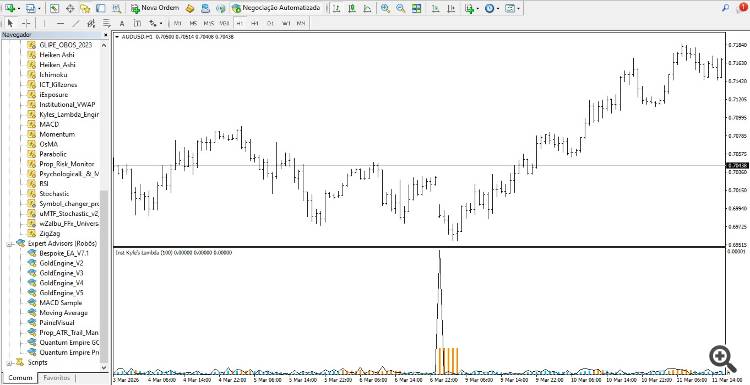The image size is (750, 385).
Task: Zoom out the chart
Action: [x=400, y=8]
